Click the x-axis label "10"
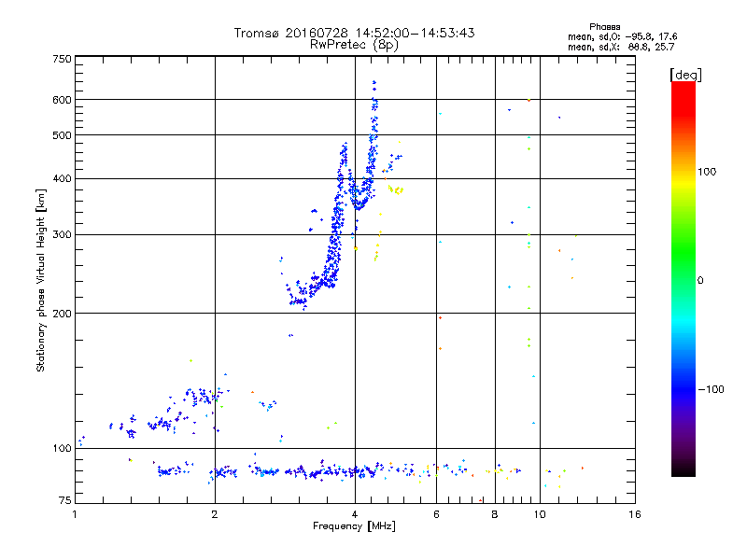747x560 pixels. [540, 514]
